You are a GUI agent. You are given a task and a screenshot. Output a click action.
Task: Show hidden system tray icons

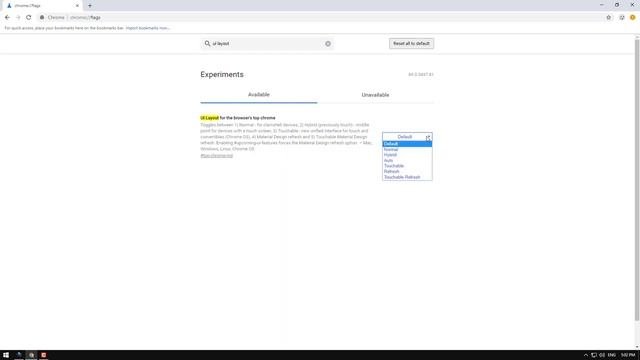click(x=585, y=355)
